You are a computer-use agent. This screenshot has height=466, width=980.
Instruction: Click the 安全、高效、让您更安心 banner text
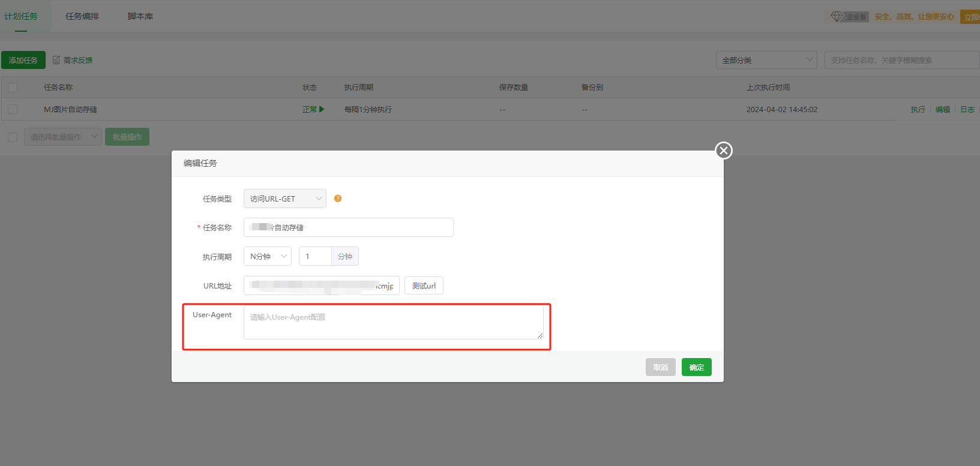point(914,17)
